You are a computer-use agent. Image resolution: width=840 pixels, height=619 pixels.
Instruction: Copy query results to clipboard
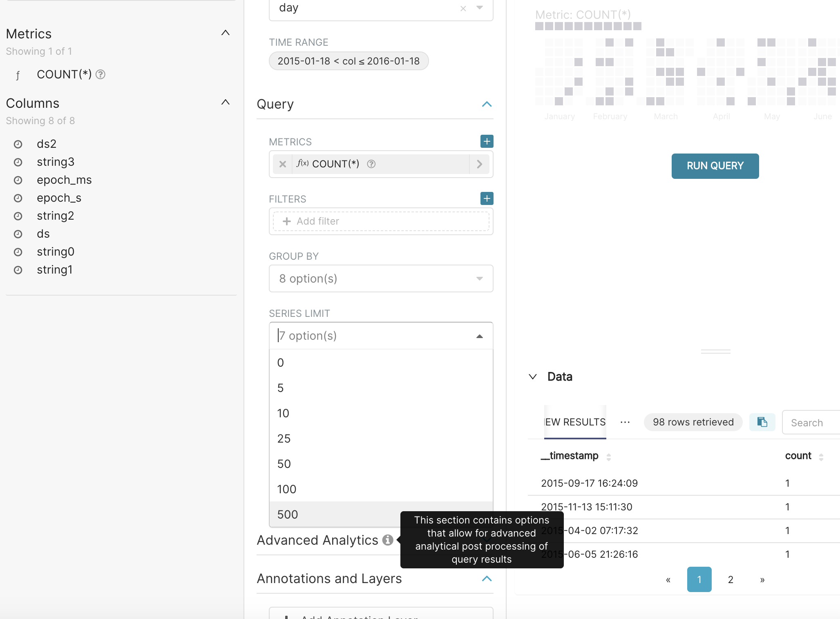point(762,422)
